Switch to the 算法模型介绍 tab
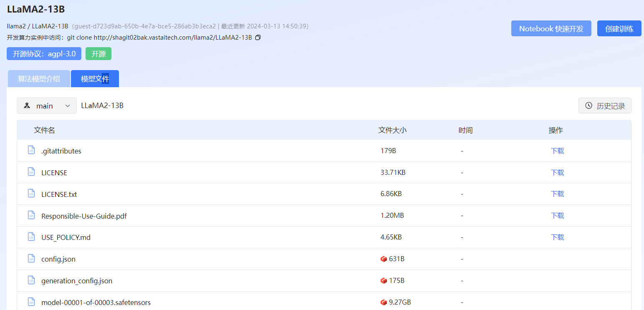Screen dimensions: 644x310 pos(39,79)
